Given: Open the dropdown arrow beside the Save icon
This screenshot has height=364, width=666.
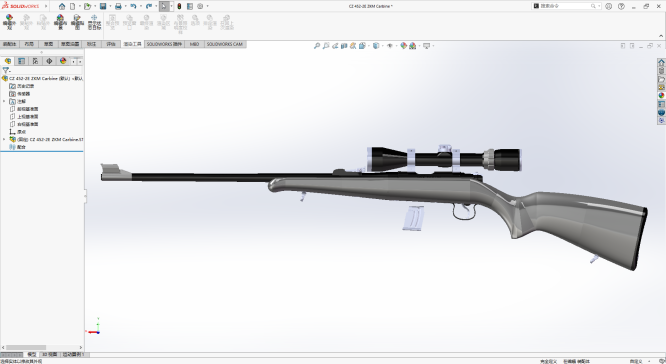Looking at the screenshot, I should pyautogui.click(x=110, y=6).
